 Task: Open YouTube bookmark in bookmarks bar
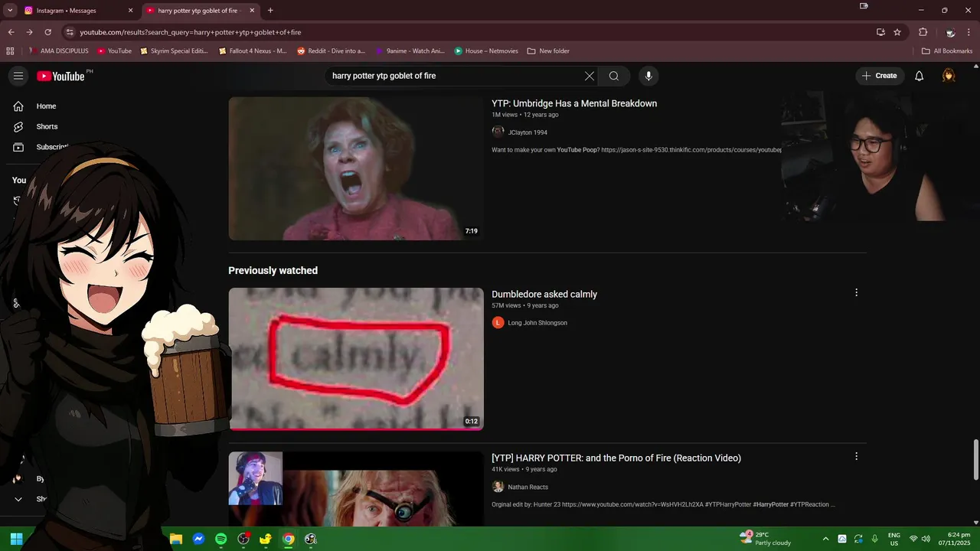pyautogui.click(x=114, y=51)
